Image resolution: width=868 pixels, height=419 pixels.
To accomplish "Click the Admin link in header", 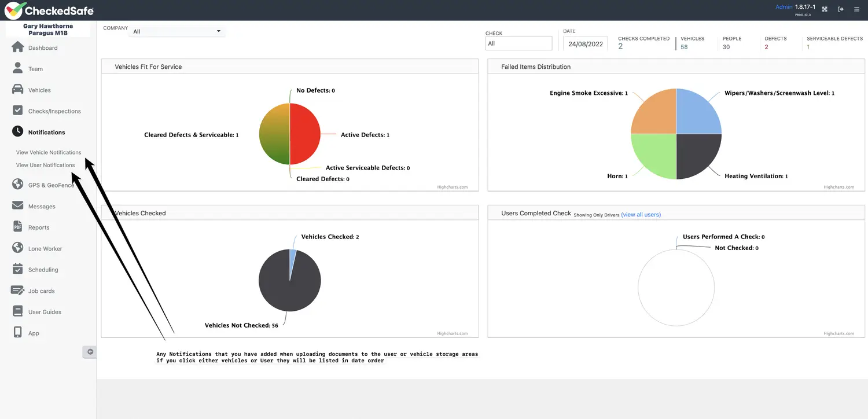I will tap(784, 7).
